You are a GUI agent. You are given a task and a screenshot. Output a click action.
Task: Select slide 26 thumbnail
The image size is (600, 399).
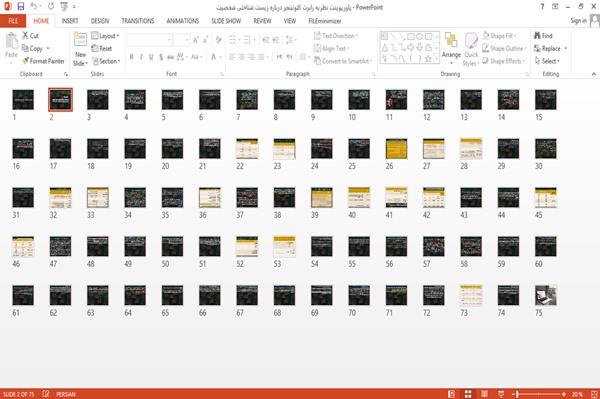point(396,148)
